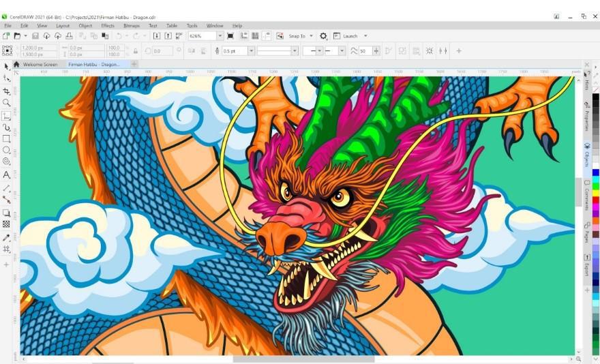Click the Save disk icon
The height and width of the screenshot is (364, 600).
pos(35,36)
